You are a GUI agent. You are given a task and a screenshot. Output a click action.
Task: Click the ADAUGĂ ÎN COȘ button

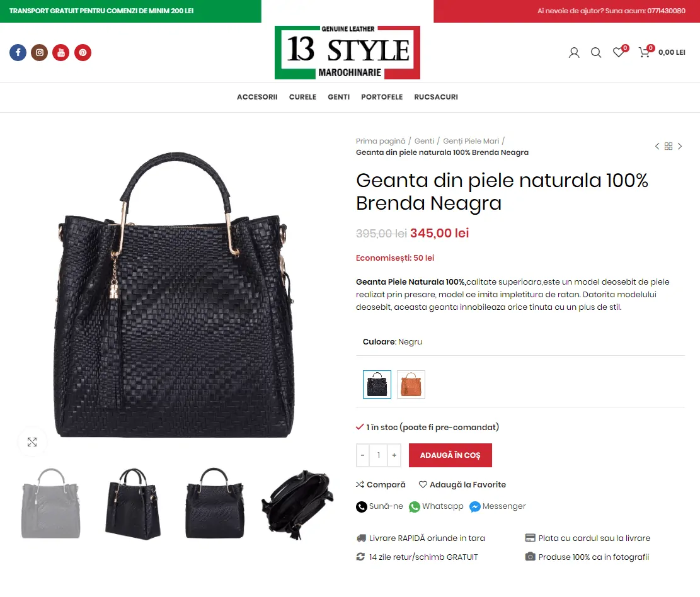[x=450, y=455]
